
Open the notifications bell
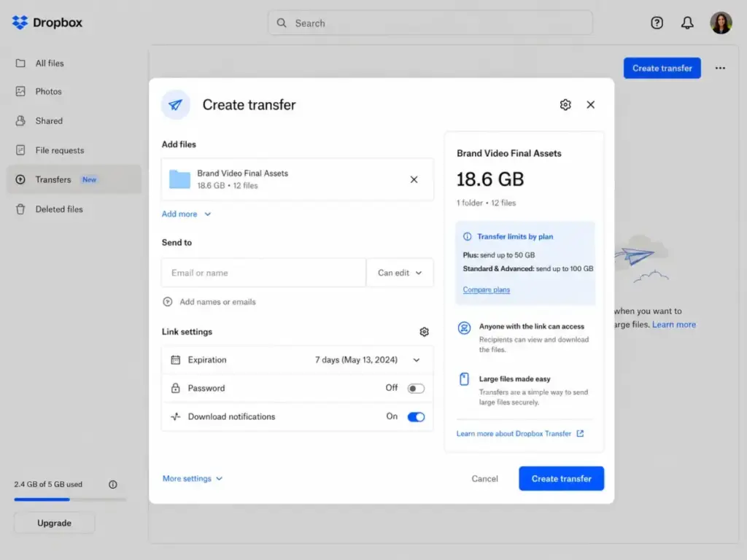(687, 23)
